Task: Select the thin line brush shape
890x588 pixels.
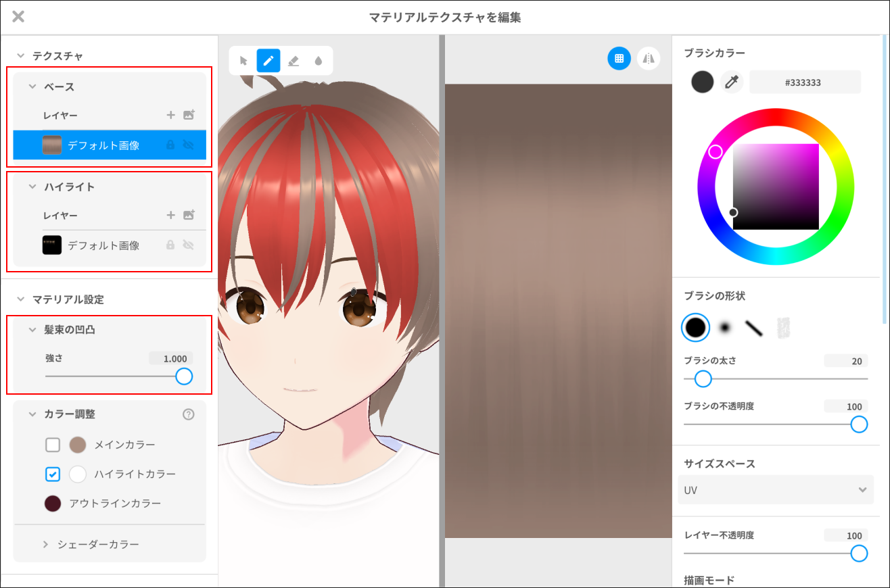Action: point(753,328)
